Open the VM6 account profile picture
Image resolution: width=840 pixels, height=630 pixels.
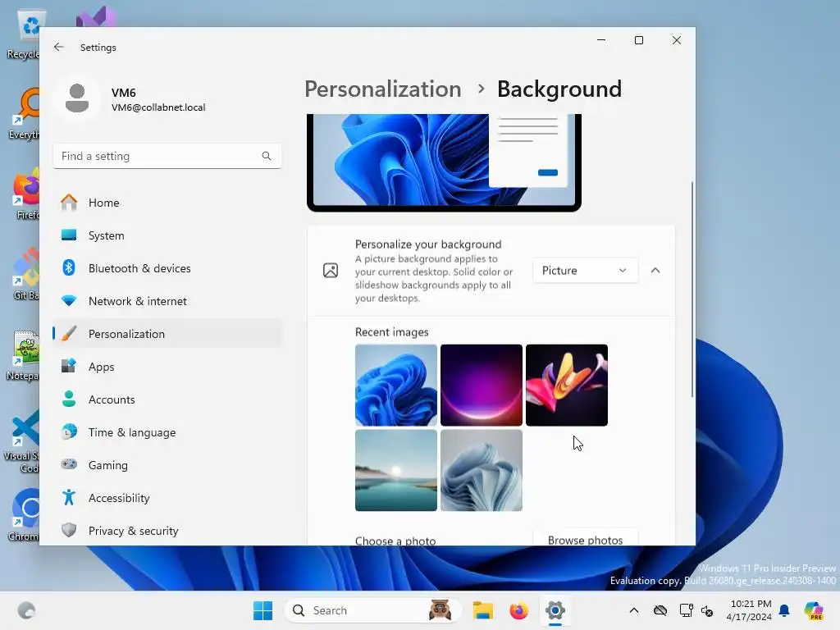click(77, 98)
